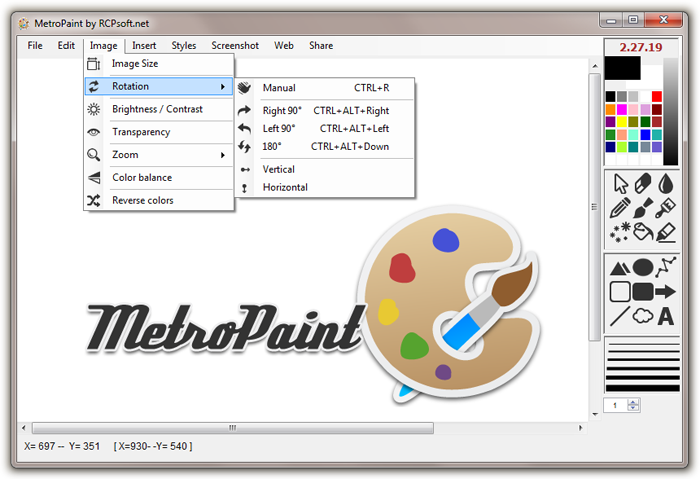700x479 pixels.
Task: Rotate image Left 90°
Action: 325,129
